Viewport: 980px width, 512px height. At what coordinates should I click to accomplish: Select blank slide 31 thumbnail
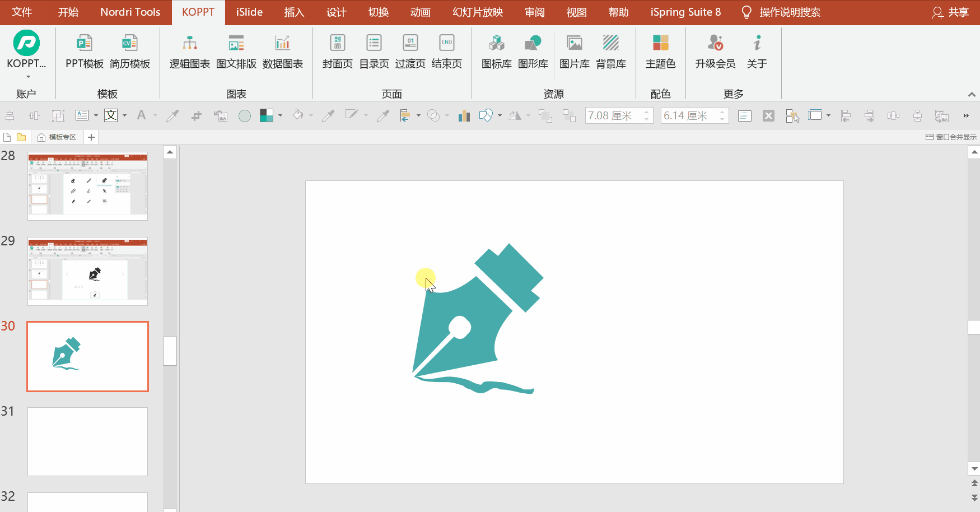click(88, 441)
